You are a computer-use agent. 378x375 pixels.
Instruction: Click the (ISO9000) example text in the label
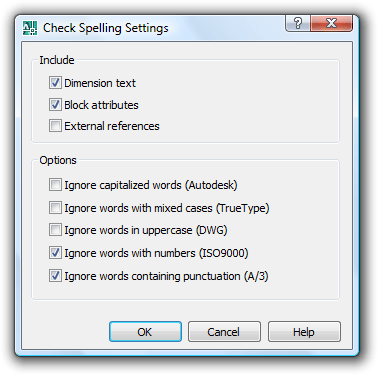tap(224, 253)
